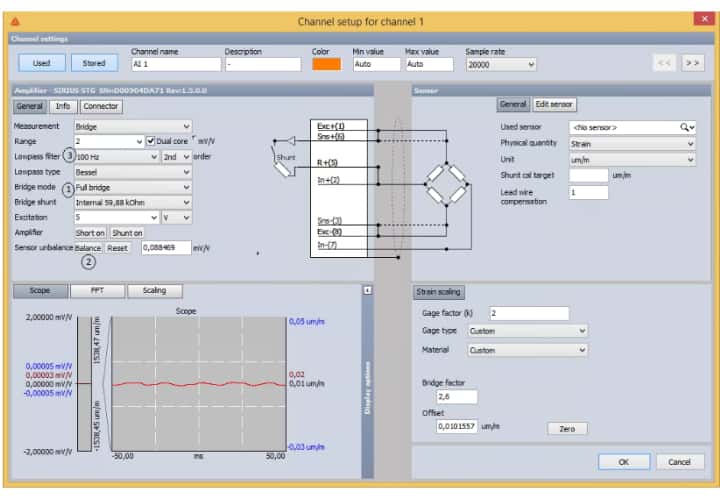Click the Zero offset button
720x500 pixels.
pyautogui.click(x=567, y=428)
